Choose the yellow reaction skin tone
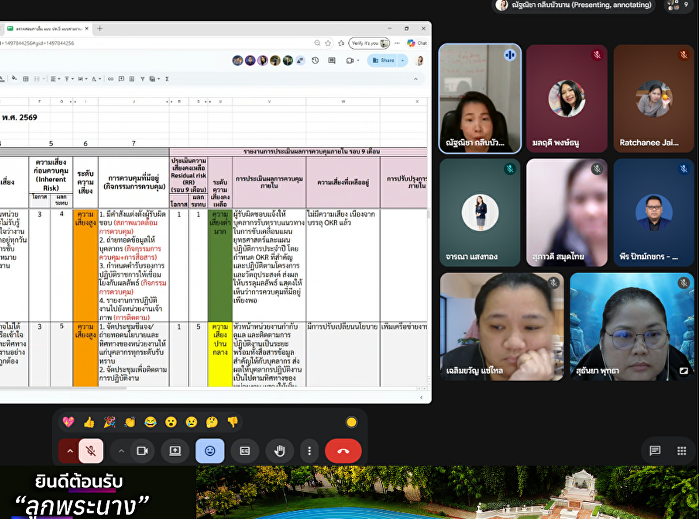The height and width of the screenshot is (519, 699). click(x=351, y=422)
